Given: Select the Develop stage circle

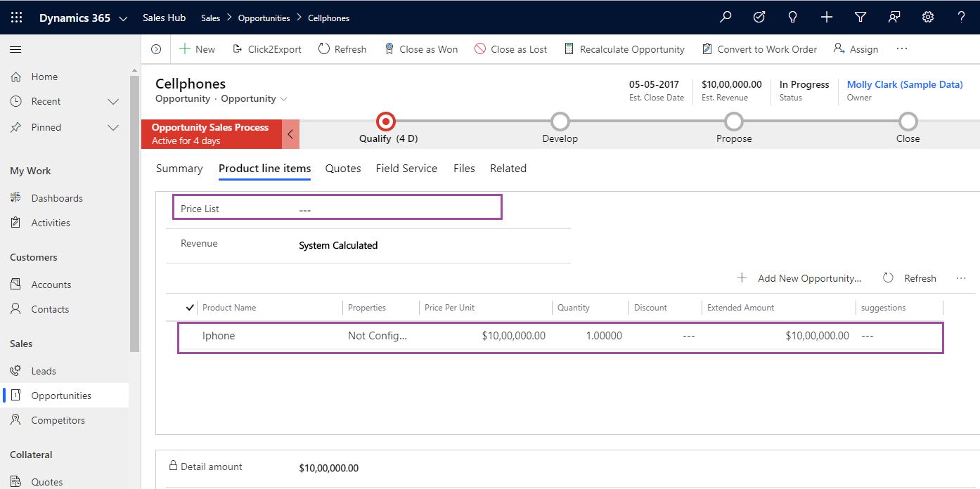Looking at the screenshot, I should 560,122.
